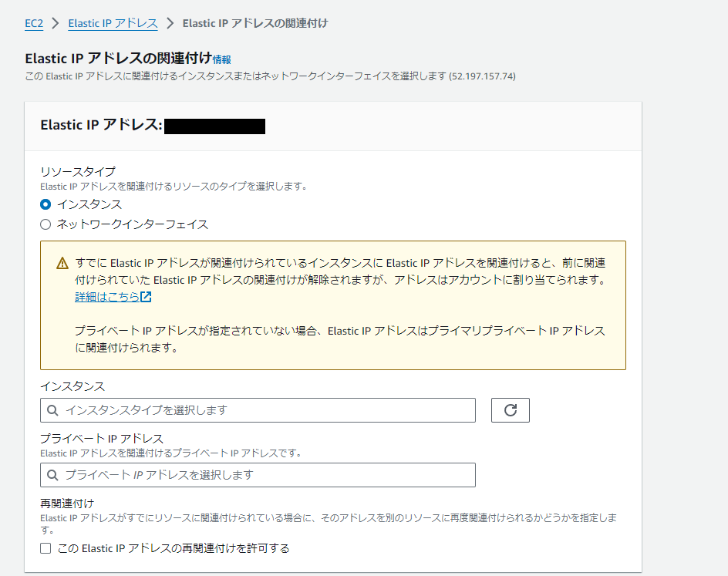Click the second breadcrumb chevron separator

tap(170, 23)
